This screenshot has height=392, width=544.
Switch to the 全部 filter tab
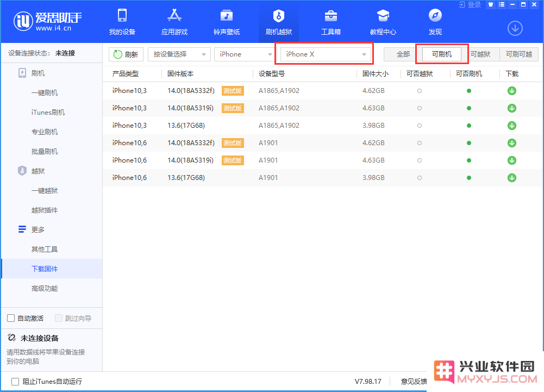coord(403,54)
